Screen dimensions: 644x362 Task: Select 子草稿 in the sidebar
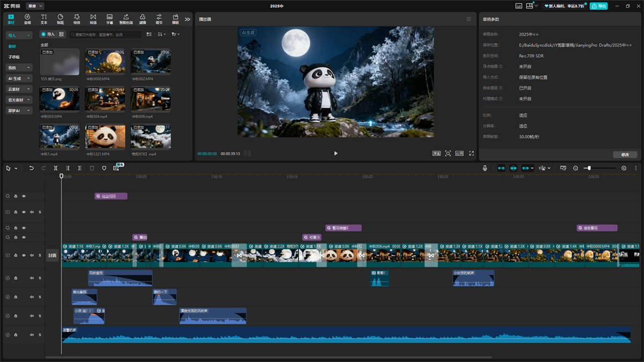tap(14, 57)
